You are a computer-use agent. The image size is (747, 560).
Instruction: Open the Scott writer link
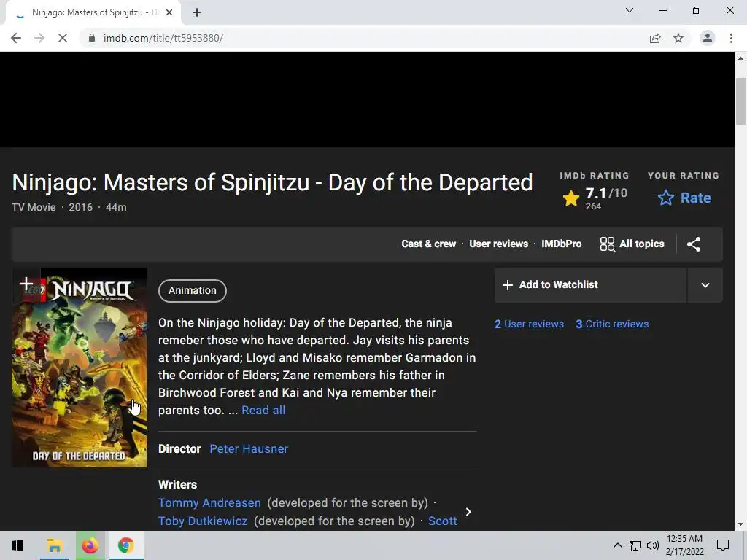tap(443, 521)
